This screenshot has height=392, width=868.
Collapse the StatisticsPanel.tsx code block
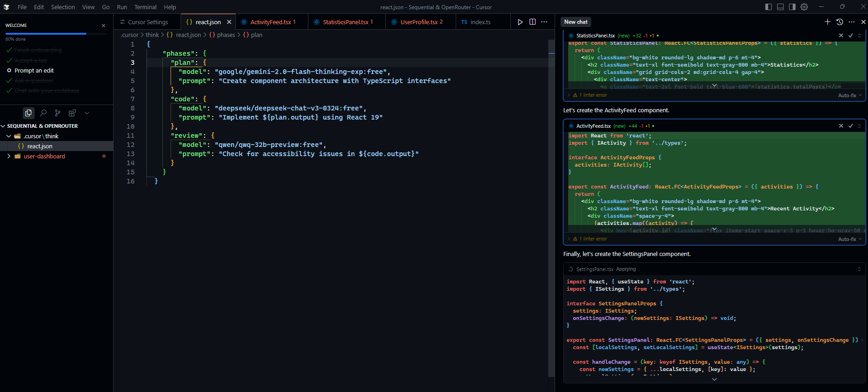click(859, 36)
